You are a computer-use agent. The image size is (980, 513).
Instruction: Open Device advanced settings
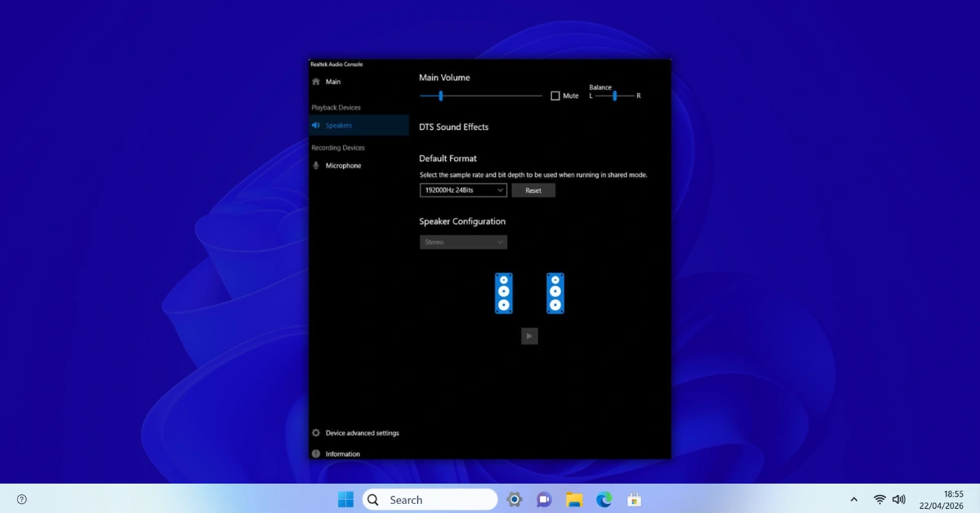click(x=362, y=432)
